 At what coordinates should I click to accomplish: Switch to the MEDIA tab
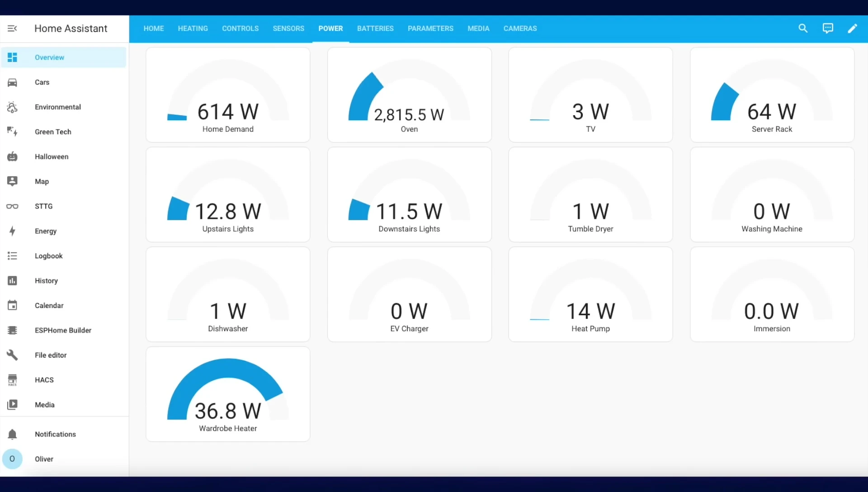(478, 28)
